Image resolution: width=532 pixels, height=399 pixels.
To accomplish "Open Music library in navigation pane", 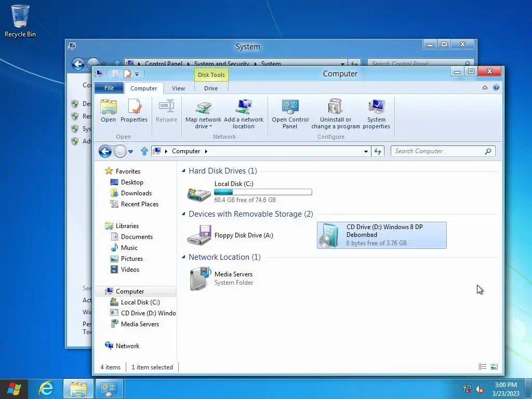I will pos(129,248).
